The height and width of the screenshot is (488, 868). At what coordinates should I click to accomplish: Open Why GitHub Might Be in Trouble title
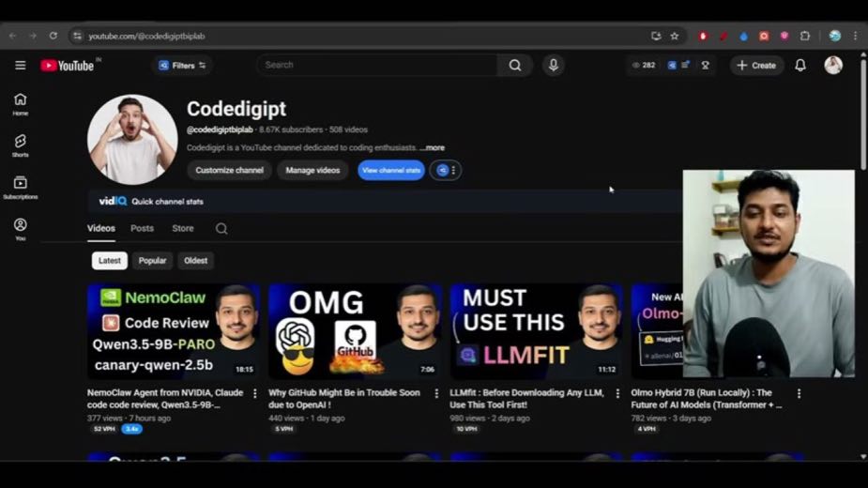pos(344,399)
